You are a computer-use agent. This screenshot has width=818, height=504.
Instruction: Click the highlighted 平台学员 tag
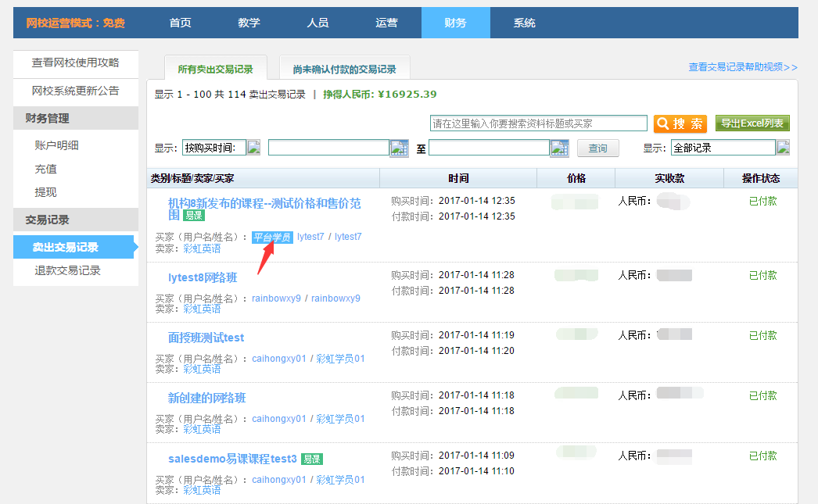pos(272,237)
